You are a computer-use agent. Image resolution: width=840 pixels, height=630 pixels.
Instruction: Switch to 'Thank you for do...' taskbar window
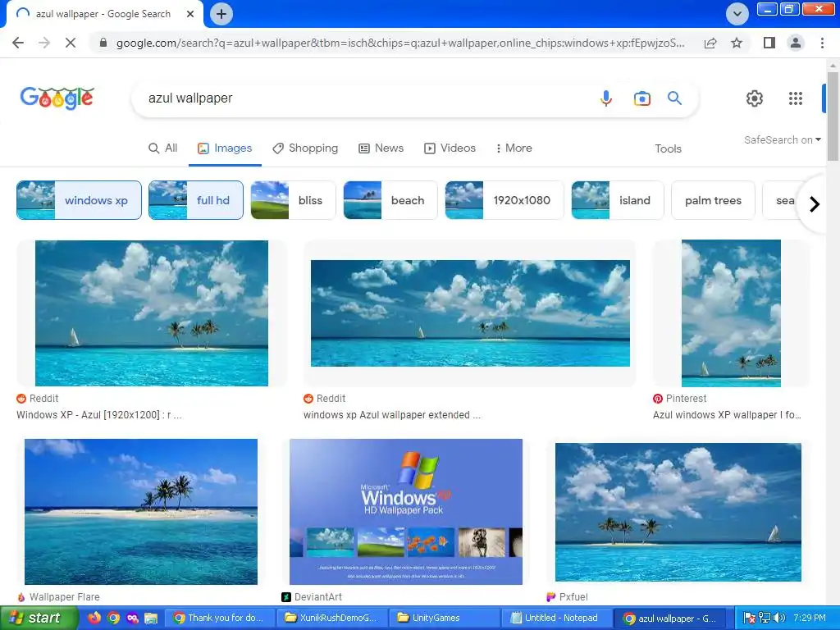218,619
